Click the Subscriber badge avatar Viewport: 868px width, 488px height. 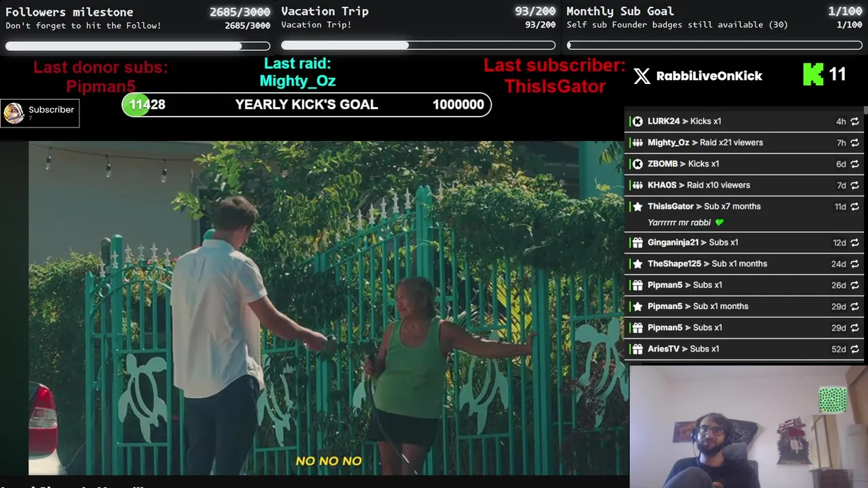(x=14, y=113)
